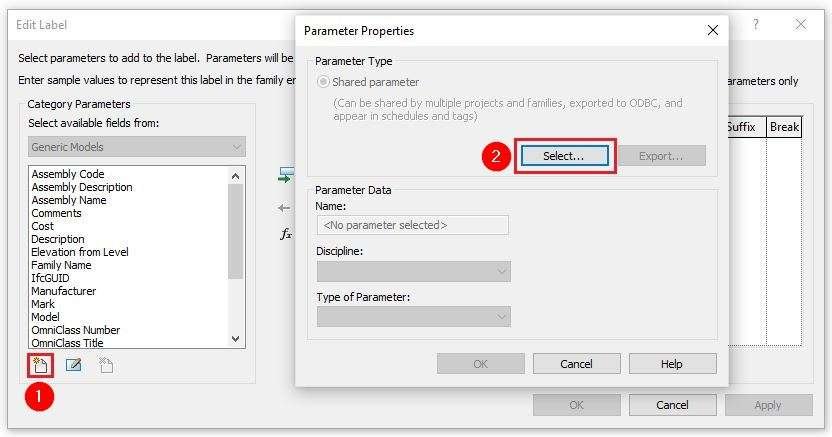This screenshot has height=437, width=832.
Task: Close the Parameter Properties dialog with the X
Action: [x=713, y=30]
